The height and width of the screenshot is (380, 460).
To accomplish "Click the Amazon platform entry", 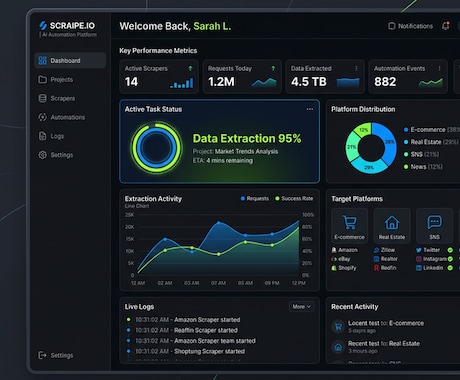I will (x=344, y=250).
